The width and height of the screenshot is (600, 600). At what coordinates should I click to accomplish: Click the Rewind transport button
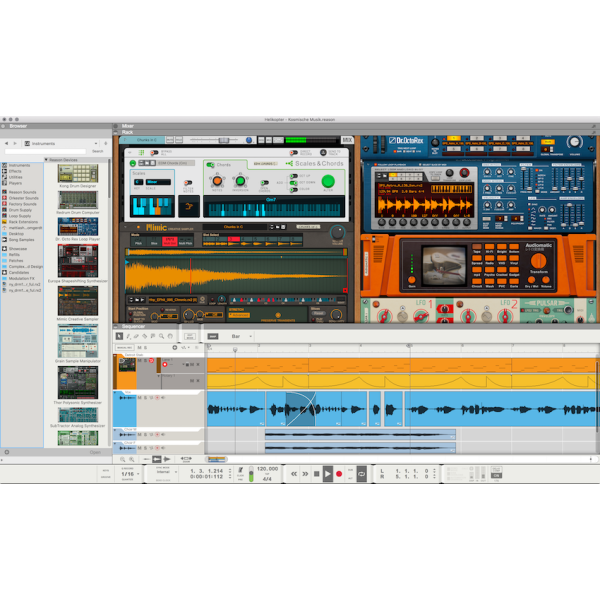coord(293,473)
